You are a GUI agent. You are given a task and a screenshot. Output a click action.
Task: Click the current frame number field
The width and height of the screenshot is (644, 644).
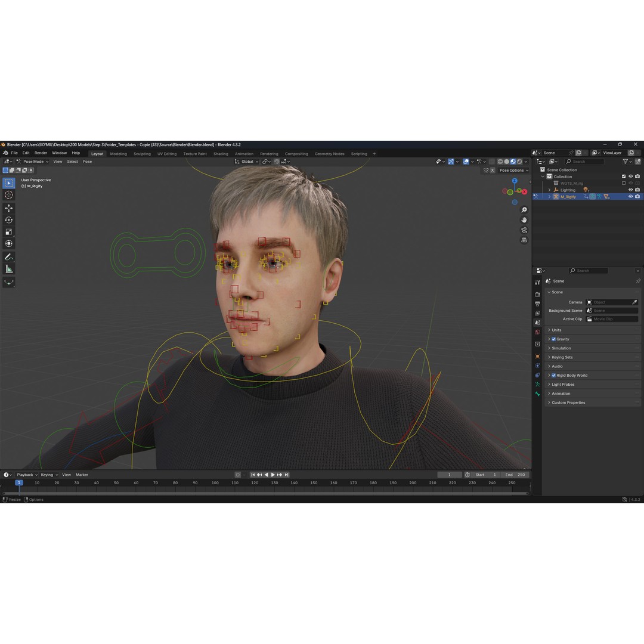(x=449, y=475)
